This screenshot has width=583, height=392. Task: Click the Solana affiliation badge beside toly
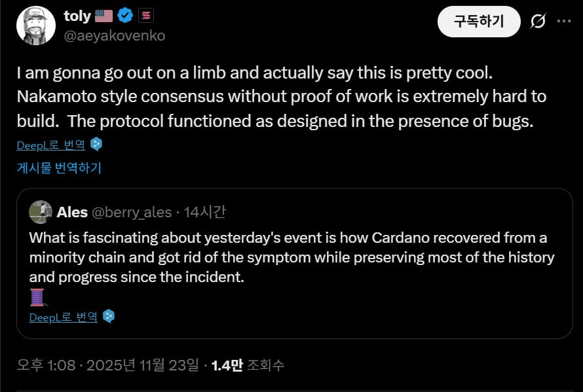[x=145, y=16]
